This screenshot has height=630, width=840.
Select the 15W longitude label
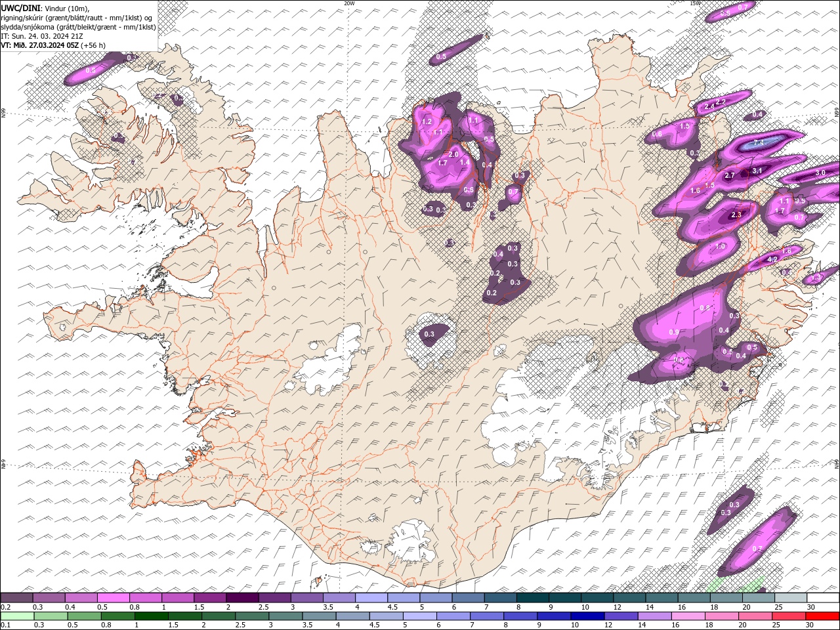695,3
